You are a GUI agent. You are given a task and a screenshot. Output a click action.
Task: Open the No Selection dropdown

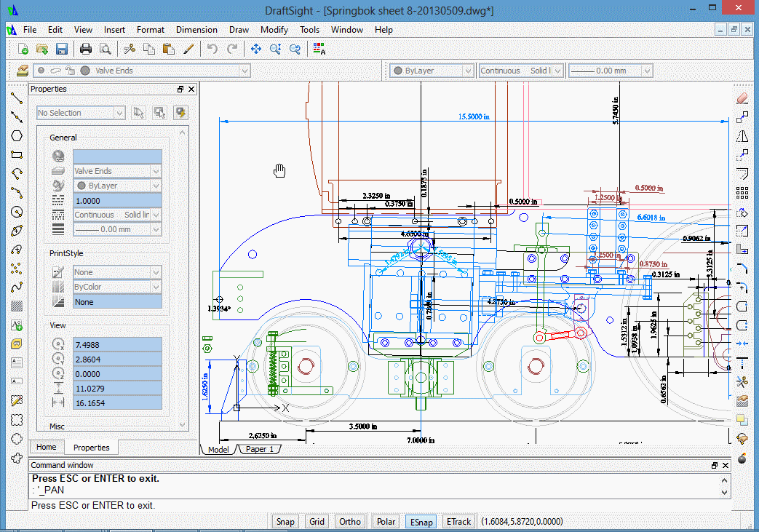[81, 113]
